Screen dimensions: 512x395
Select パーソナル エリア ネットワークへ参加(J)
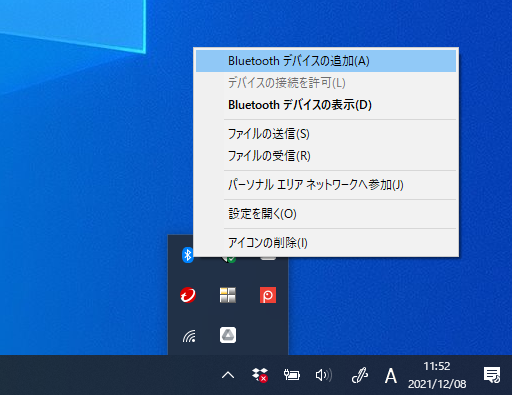326,185
